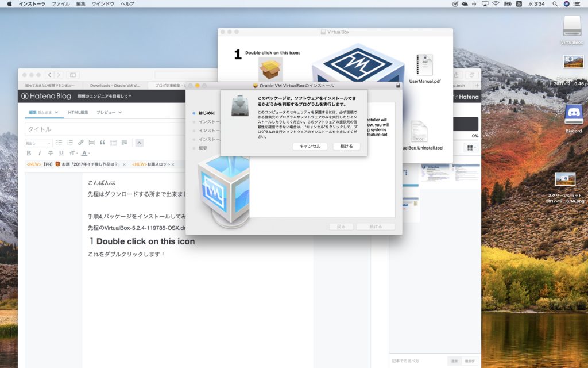The width and height of the screenshot is (588, 368).
Task: Open the VirtualBox.pkg package icon
Action: click(270, 69)
